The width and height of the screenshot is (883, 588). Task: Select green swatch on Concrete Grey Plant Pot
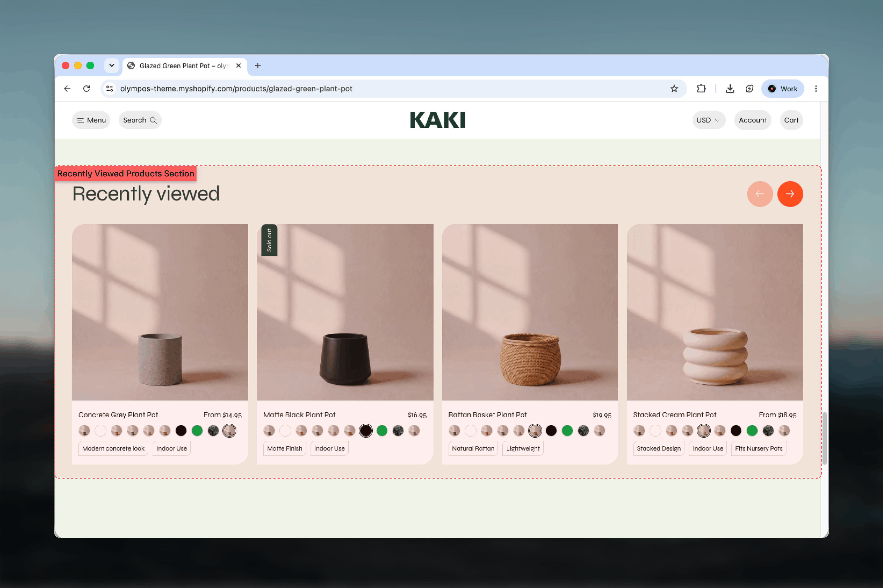[197, 430]
